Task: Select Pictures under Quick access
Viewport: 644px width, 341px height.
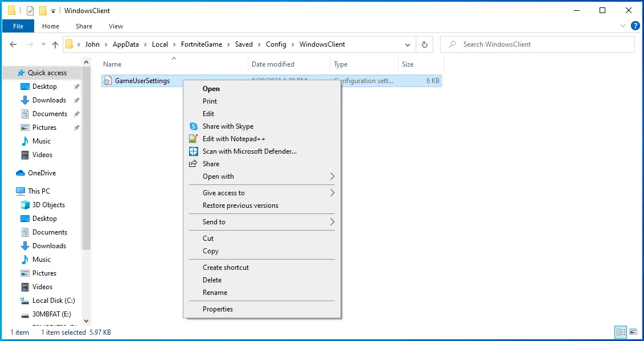Action: coord(44,128)
